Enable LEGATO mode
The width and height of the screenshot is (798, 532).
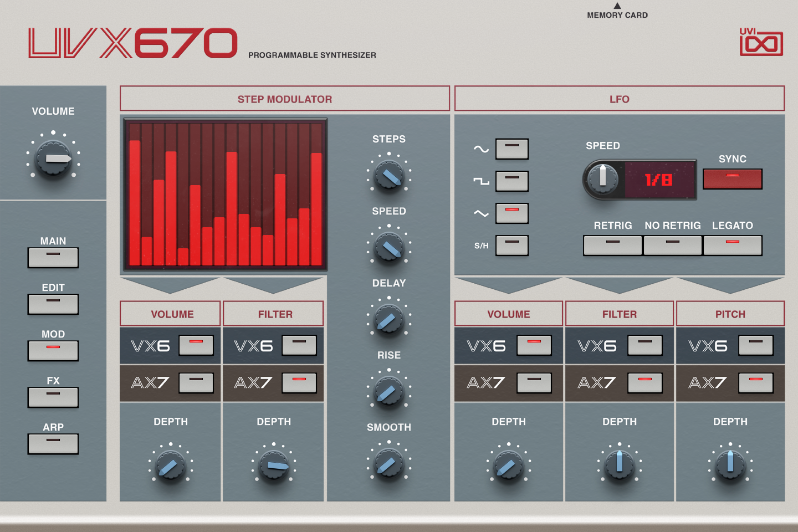pyautogui.click(x=733, y=245)
